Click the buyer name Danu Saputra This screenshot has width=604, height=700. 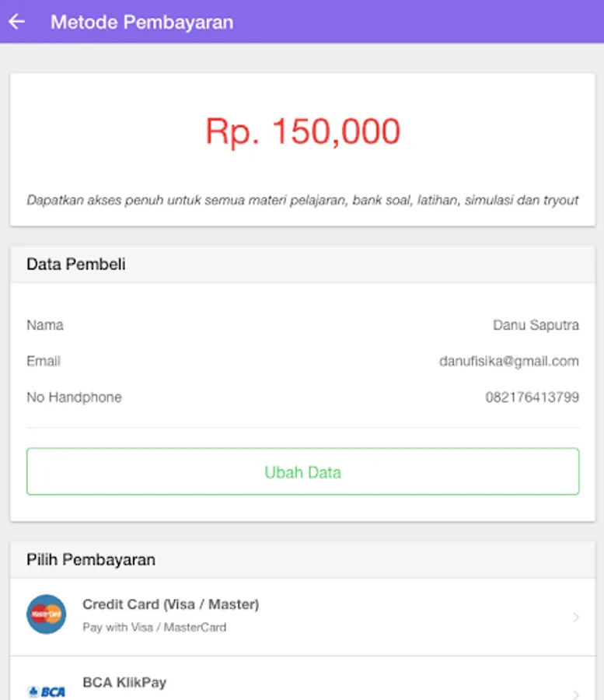click(x=536, y=325)
